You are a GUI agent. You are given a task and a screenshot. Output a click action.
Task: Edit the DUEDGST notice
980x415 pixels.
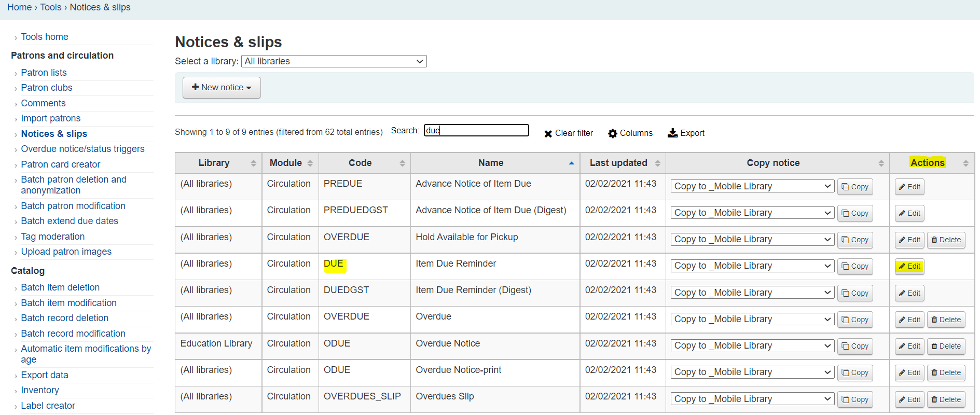coord(909,293)
